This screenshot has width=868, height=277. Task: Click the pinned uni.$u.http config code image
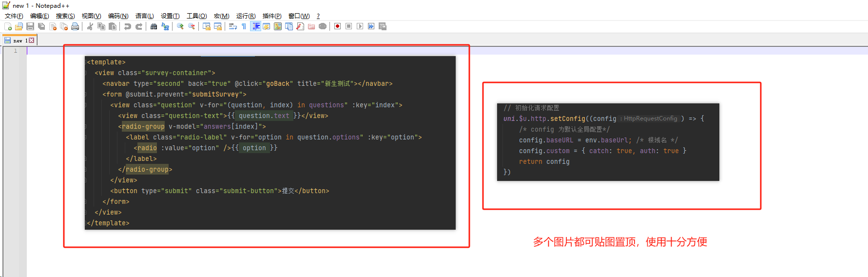608,142
